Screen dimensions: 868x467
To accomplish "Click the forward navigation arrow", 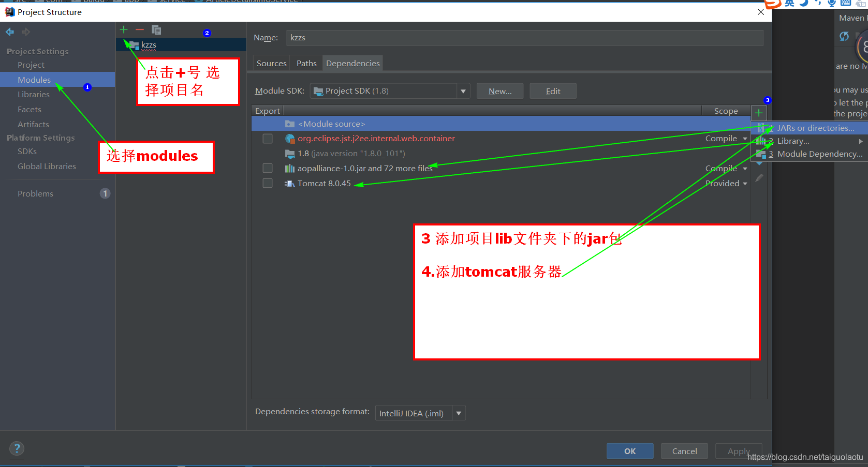I will click(x=26, y=32).
